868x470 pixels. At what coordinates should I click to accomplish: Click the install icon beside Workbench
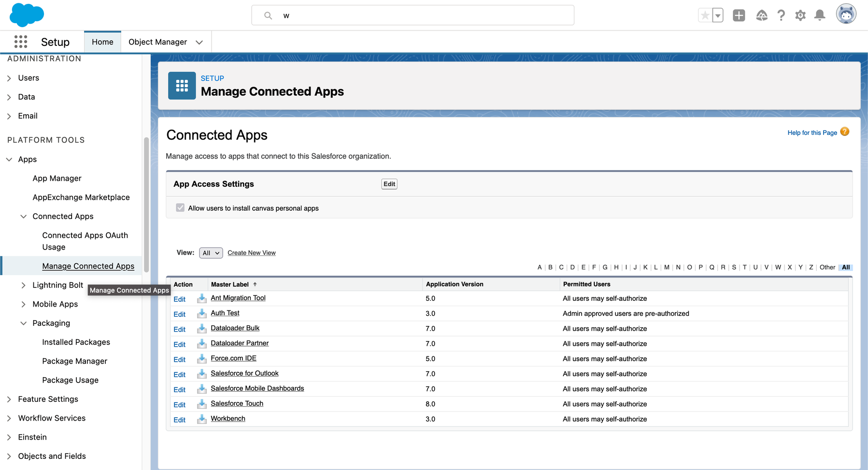pos(202,419)
